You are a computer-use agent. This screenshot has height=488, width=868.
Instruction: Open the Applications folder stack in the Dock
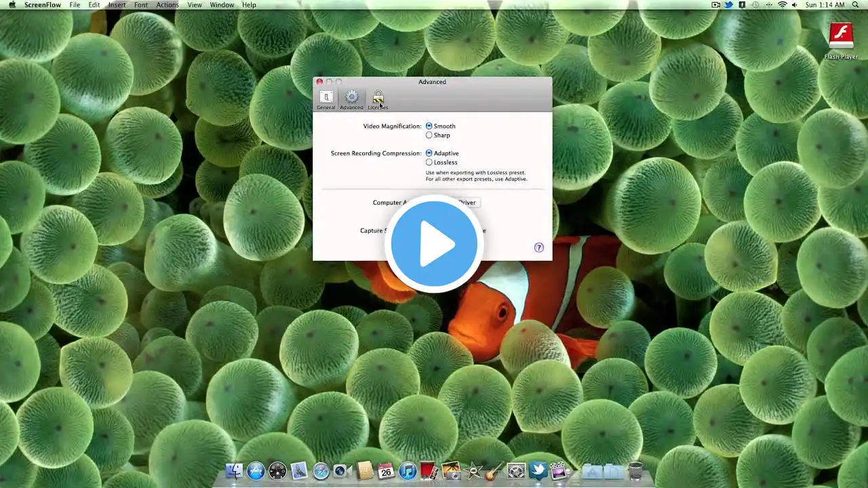pyautogui.click(x=591, y=472)
